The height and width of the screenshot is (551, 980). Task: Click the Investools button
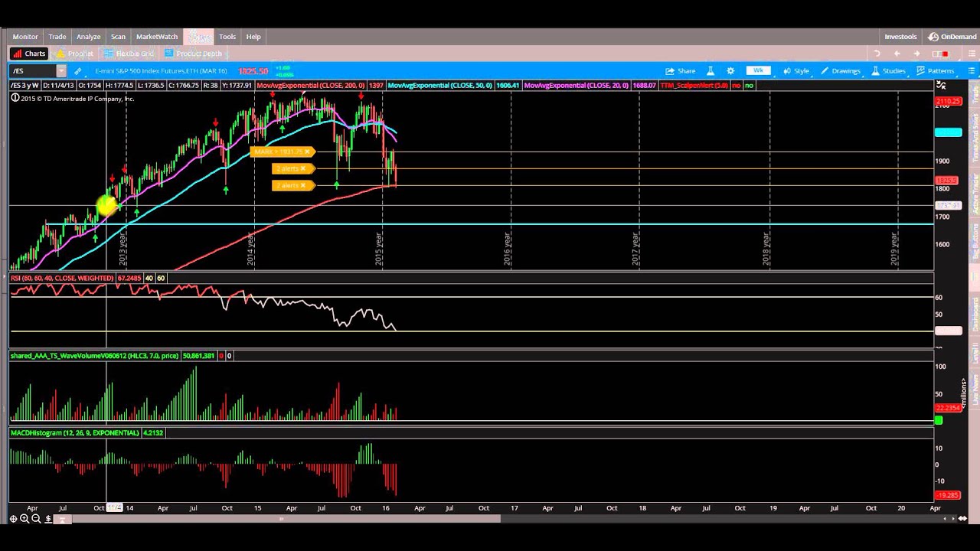click(x=900, y=37)
